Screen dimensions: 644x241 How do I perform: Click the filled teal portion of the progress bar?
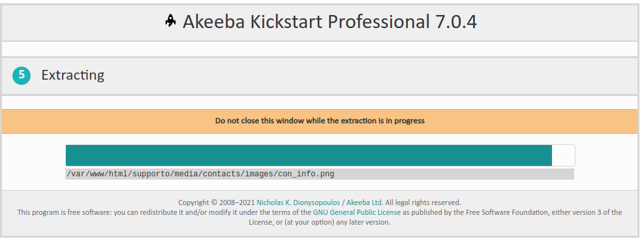[x=309, y=155]
